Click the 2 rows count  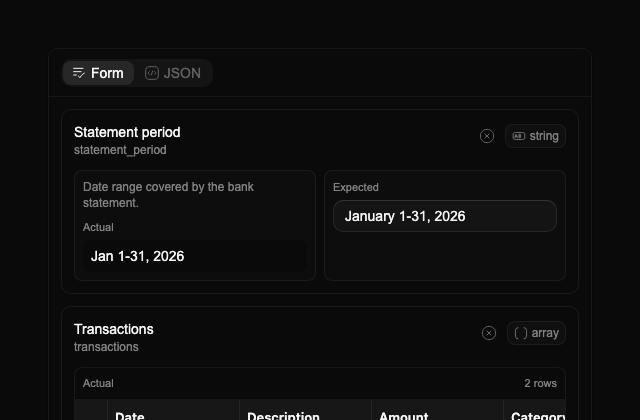pyautogui.click(x=540, y=383)
